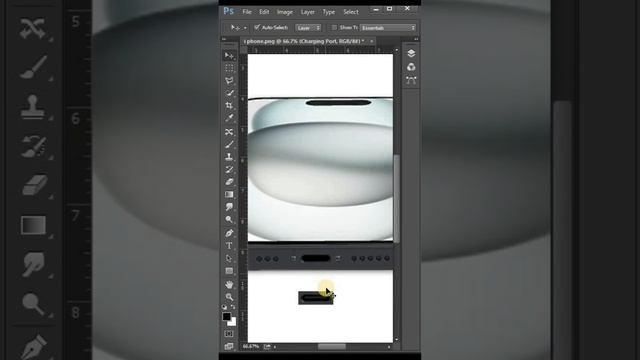Viewport: 640px width, 360px height.
Task: Open the Edit menu
Action: coord(264,12)
